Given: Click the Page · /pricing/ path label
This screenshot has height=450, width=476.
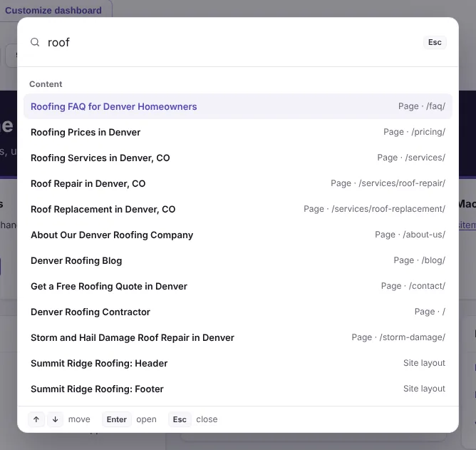Looking at the screenshot, I should (x=415, y=132).
